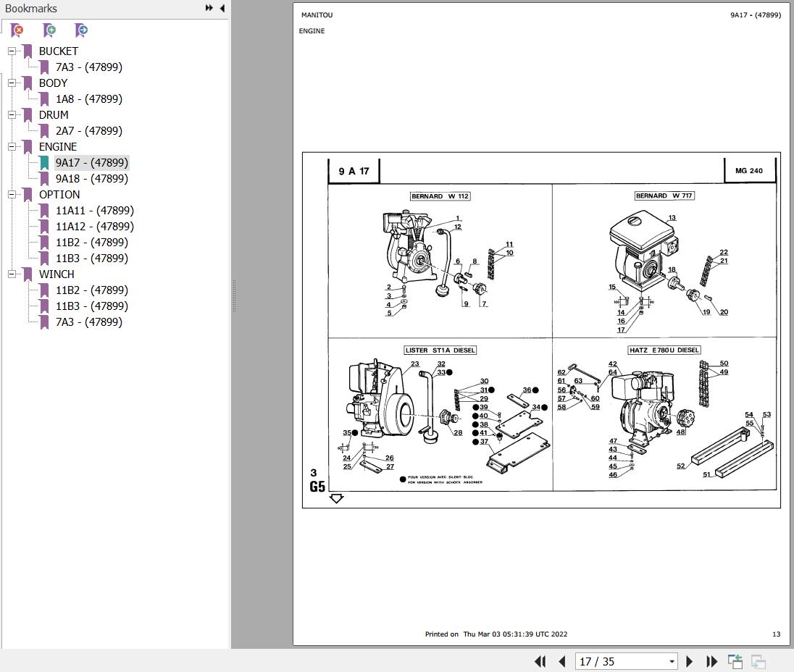The image size is (794, 672).
Task: Select the BUCKET bookmark
Action: [x=58, y=51]
